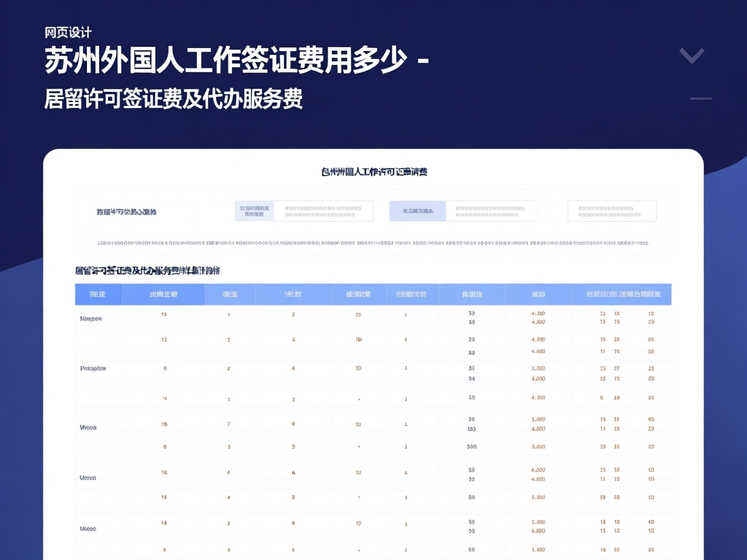
Task: Select the last visible row label in the table
Action: [x=88, y=528]
